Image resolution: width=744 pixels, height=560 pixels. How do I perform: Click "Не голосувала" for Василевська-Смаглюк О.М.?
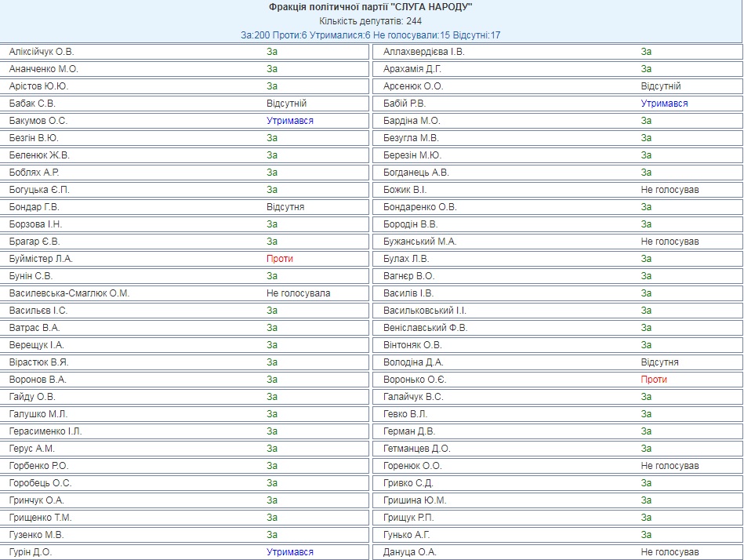(298, 293)
